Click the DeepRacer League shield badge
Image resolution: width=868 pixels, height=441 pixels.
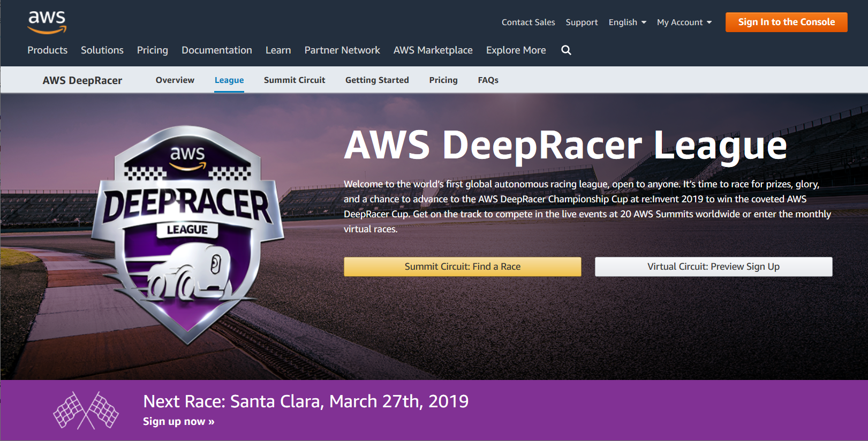[187, 234]
